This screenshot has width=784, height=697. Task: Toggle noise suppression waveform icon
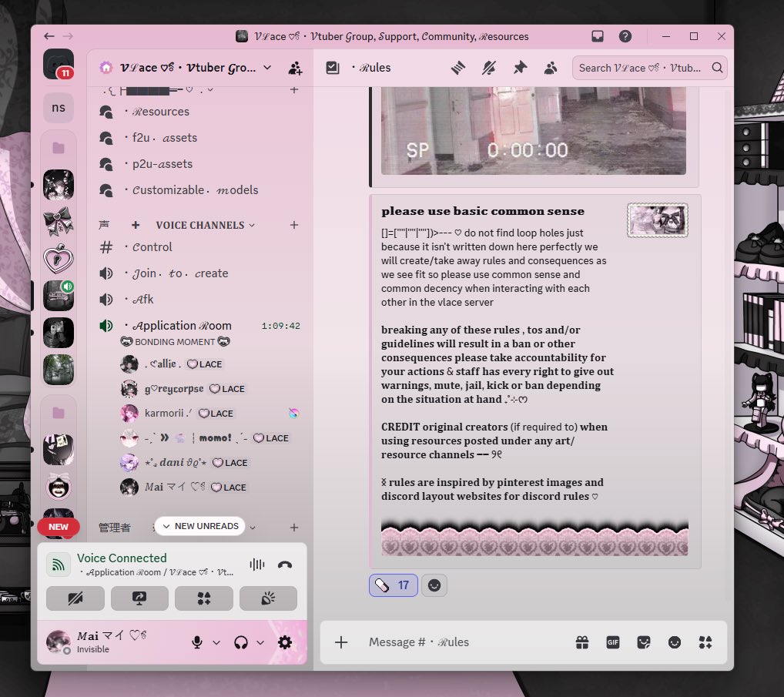[x=257, y=565]
